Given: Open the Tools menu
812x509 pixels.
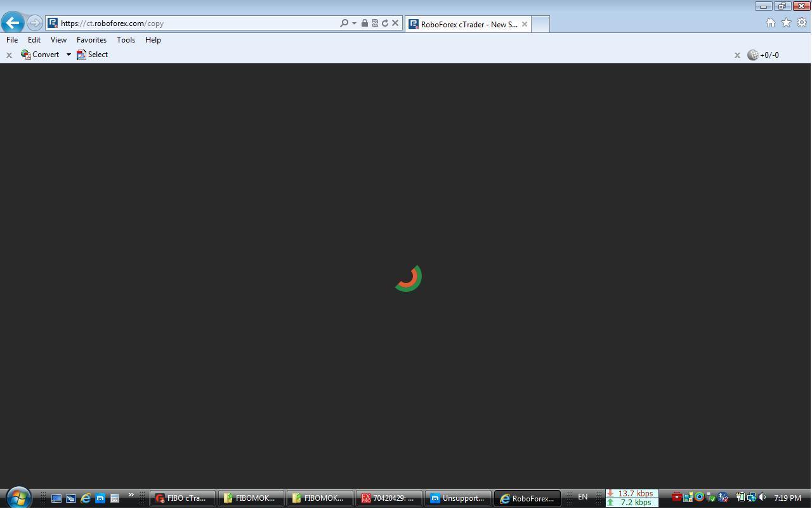Looking at the screenshot, I should [x=126, y=39].
